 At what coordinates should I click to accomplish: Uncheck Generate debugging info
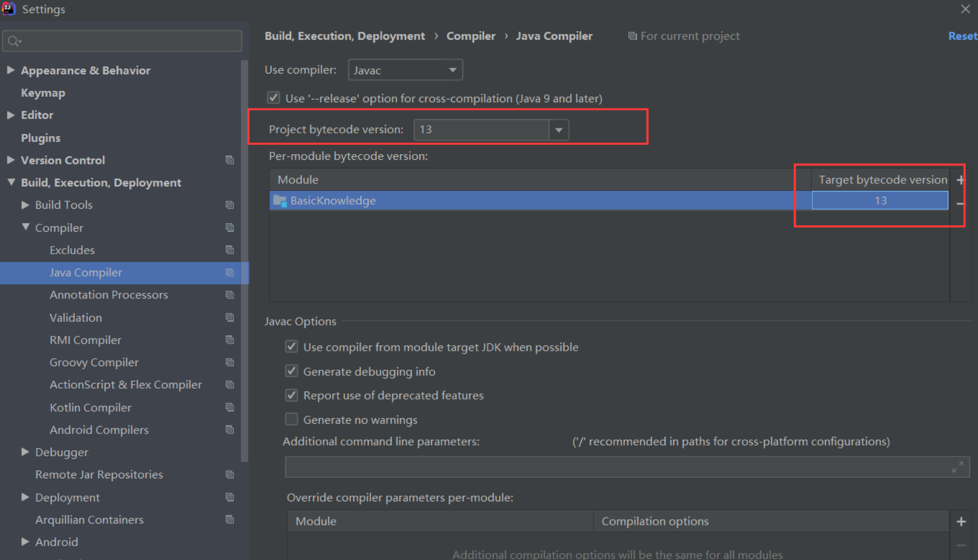[x=292, y=371]
